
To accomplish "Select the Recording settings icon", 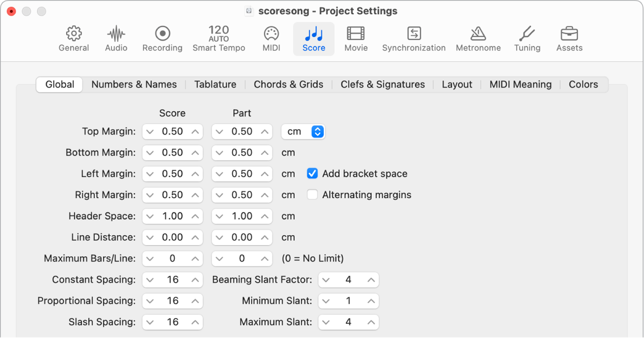I will [162, 37].
